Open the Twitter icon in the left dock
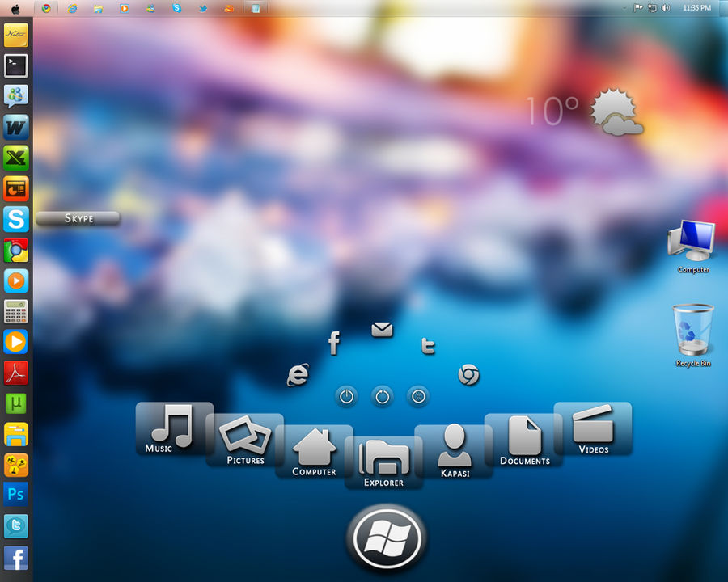 click(x=16, y=526)
